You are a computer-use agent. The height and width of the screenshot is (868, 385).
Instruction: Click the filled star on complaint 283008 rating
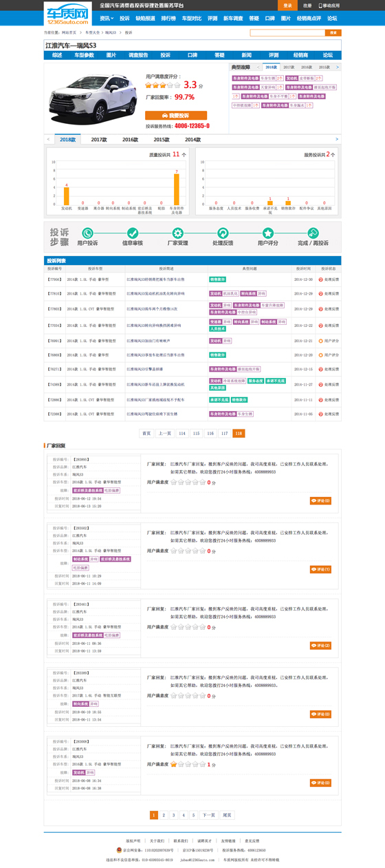(173, 764)
